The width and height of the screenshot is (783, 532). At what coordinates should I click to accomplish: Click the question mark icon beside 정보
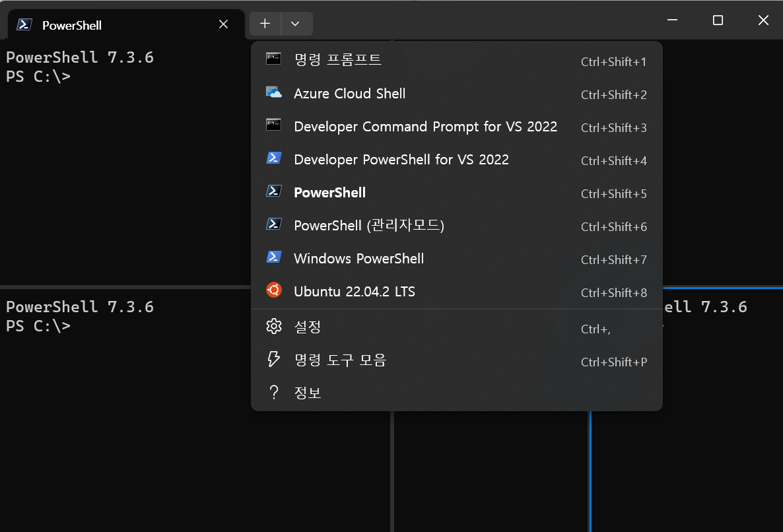point(273,392)
